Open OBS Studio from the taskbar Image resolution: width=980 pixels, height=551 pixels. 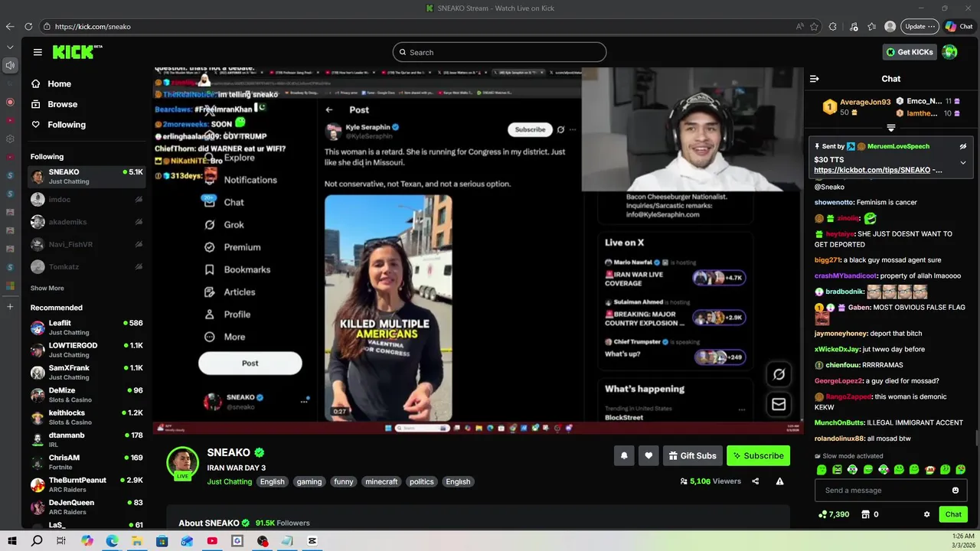coord(263,541)
